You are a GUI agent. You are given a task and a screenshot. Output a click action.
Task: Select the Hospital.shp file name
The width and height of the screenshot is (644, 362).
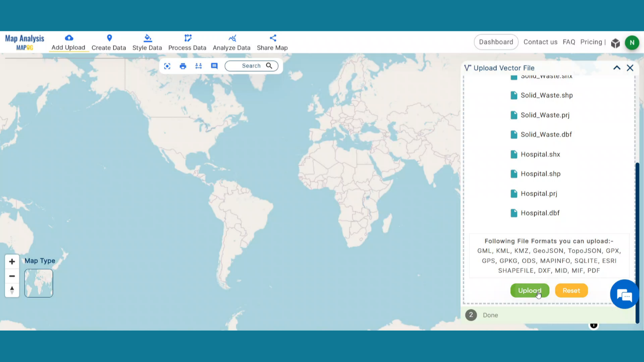(541, 174)
